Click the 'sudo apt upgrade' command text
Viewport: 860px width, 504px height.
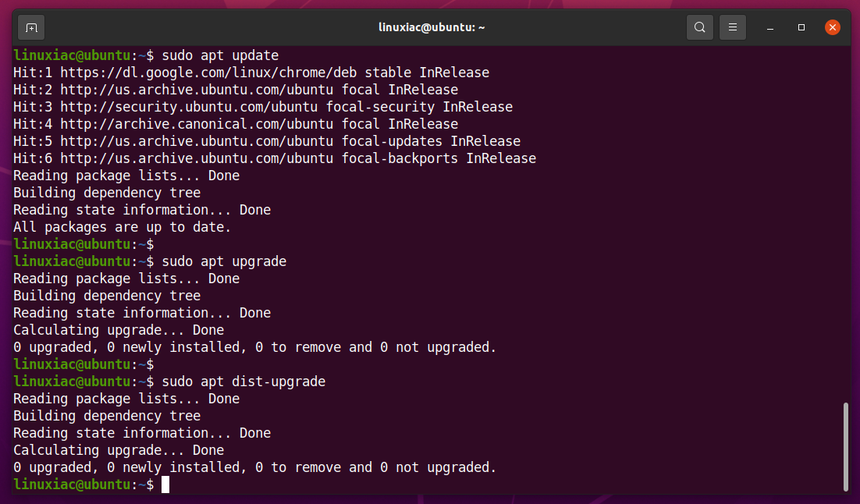click(224, 261)
